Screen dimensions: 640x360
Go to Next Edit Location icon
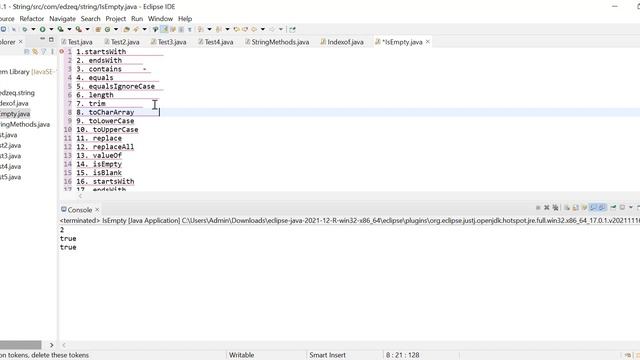245,29
